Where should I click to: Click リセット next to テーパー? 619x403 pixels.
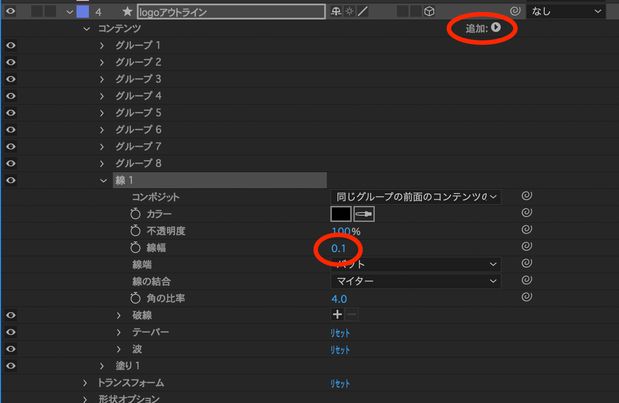[x=340, y=332]
